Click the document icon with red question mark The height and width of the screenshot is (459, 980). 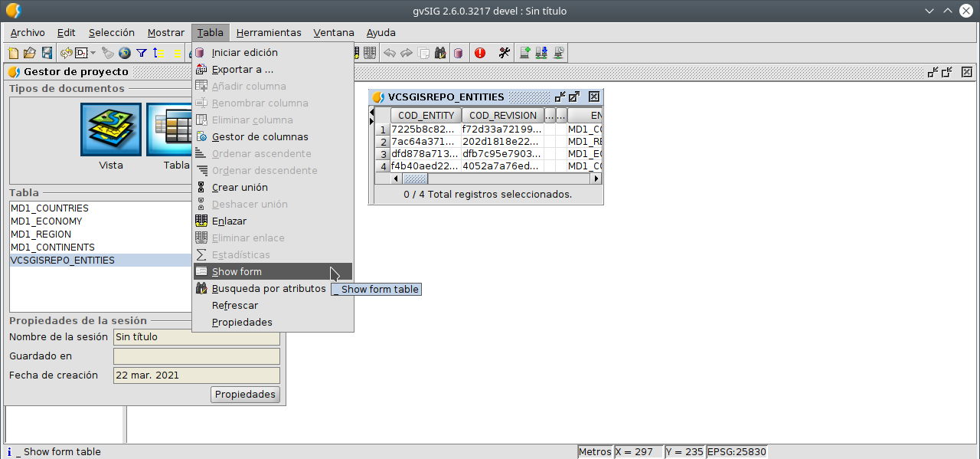point(81,53)
